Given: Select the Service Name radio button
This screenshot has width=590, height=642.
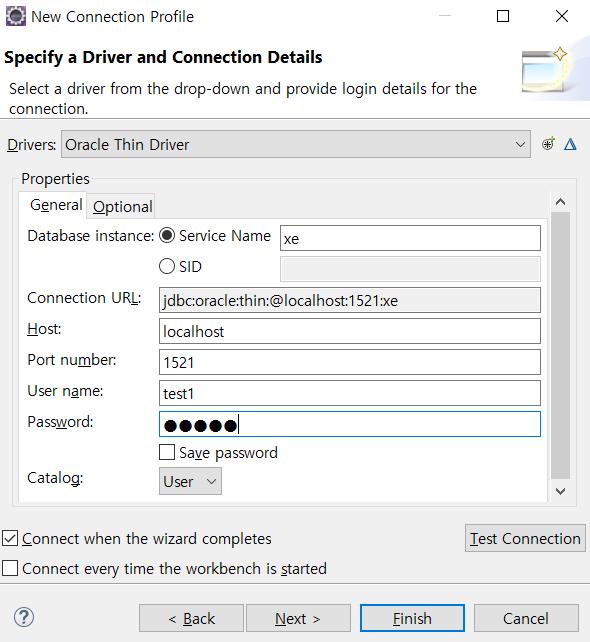Looking at the screenshot, I should pyautogui.click(x=167, y=235).
